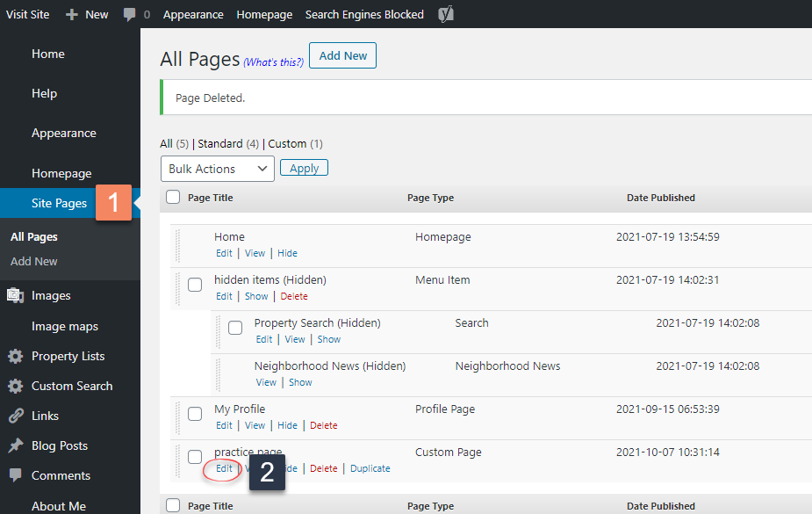Click the Comments speech bubble icon in sidebar
The height and width of the screenshot is (514, 812).
[15, 475]
